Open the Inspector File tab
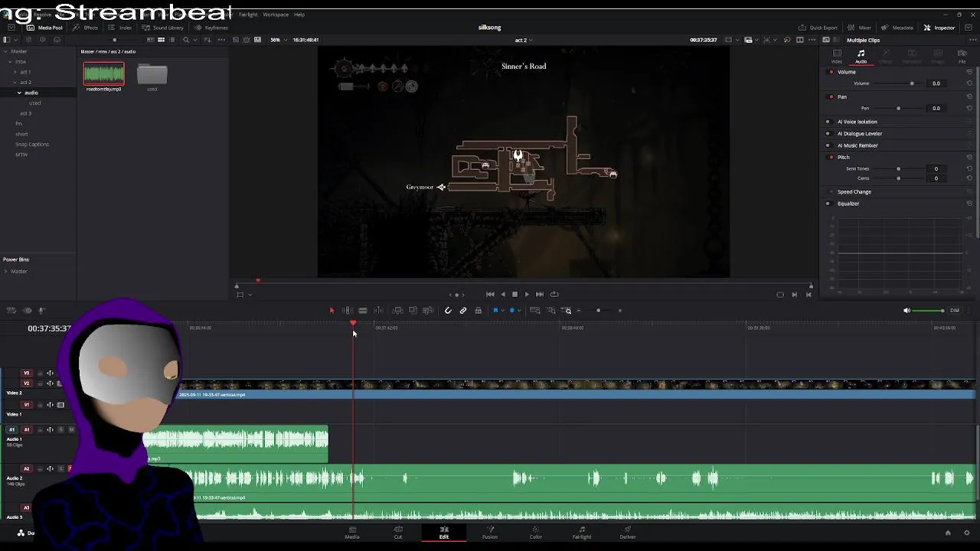Screen dimensions: 980x551 click(x=962, y=56)
